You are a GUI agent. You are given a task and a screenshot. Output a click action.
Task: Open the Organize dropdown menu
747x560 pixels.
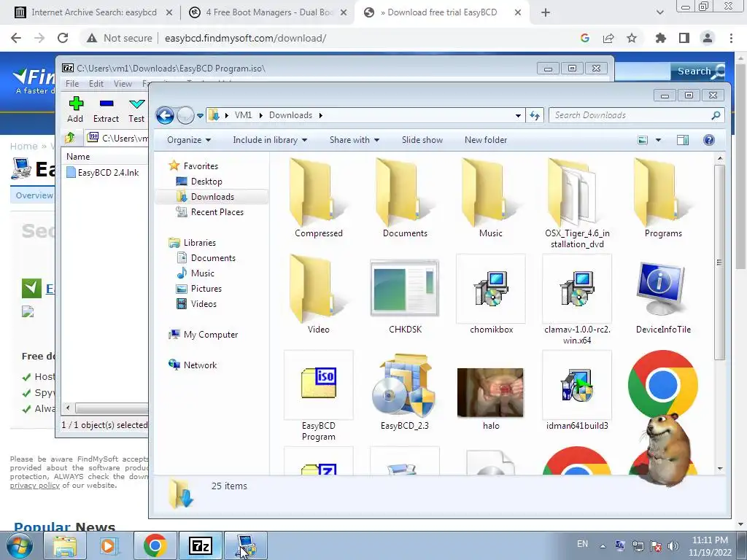pos(189,140)
